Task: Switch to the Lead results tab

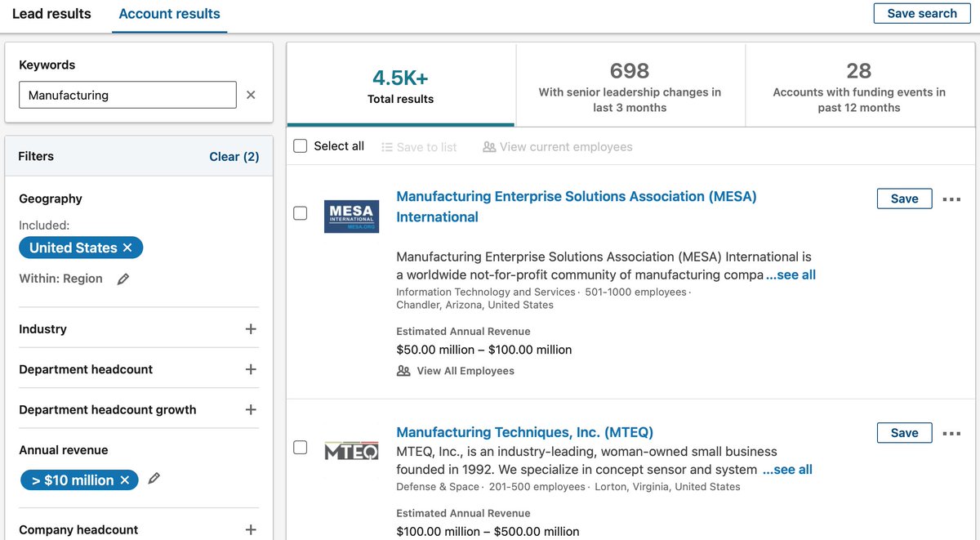Action: point(51,14)
